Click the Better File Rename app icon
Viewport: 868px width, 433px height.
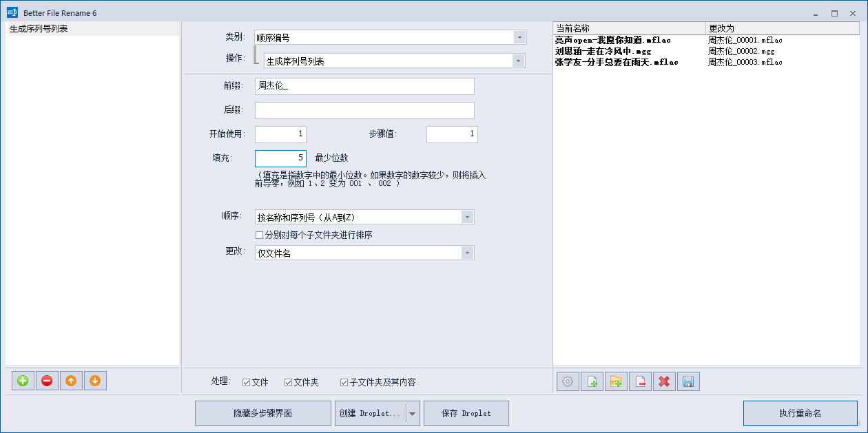(x=12, y=12)
